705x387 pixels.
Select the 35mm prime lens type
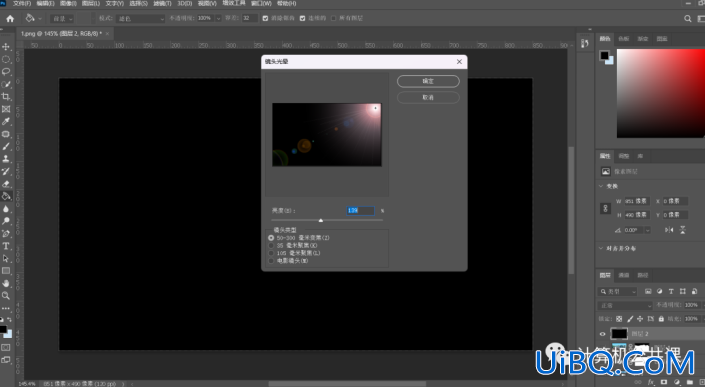coord(271,245)
